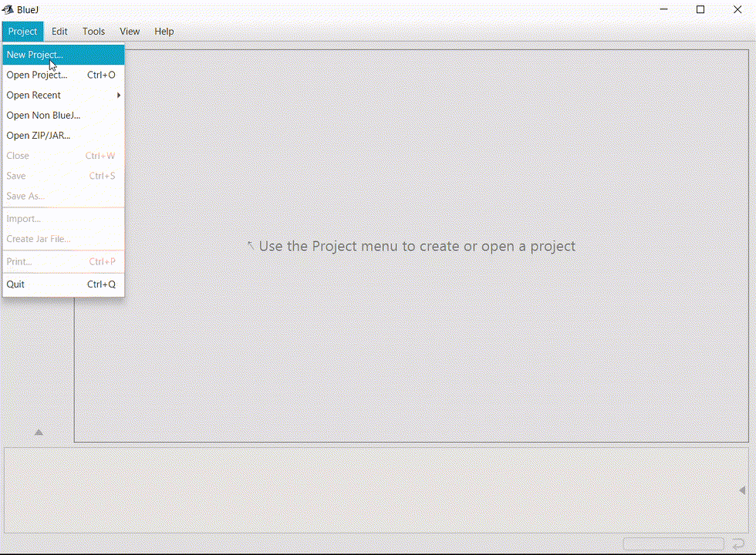Image resolution: width=756 pixels, height=555 pixels.
Task: Choose New Project... from the Project menu
Action: 35,55
